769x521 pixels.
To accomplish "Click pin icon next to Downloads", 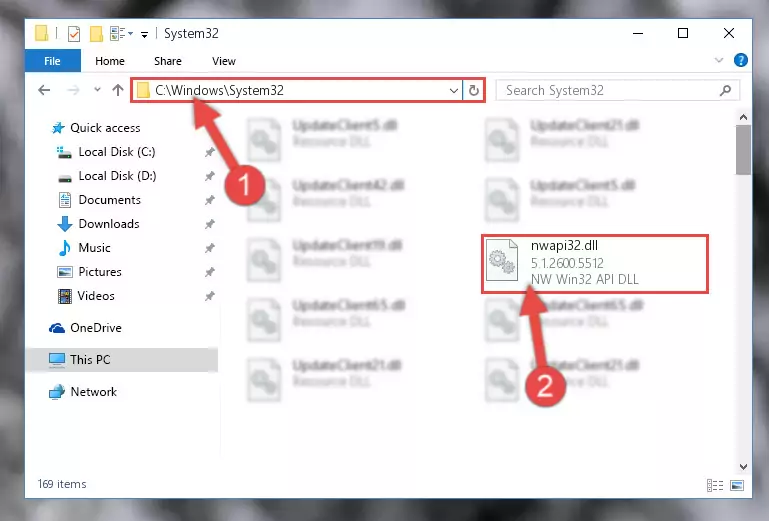I will (210, 224).
